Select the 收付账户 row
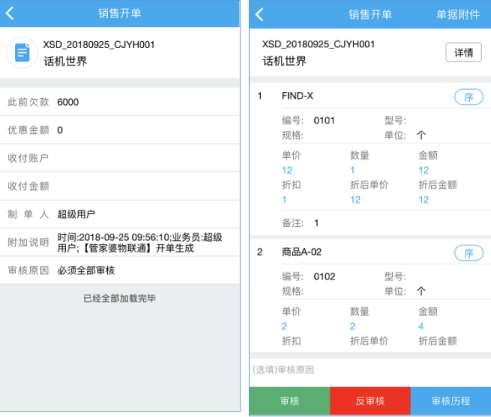The height and width of the screenshot is (417, 491). pos(120,158)
